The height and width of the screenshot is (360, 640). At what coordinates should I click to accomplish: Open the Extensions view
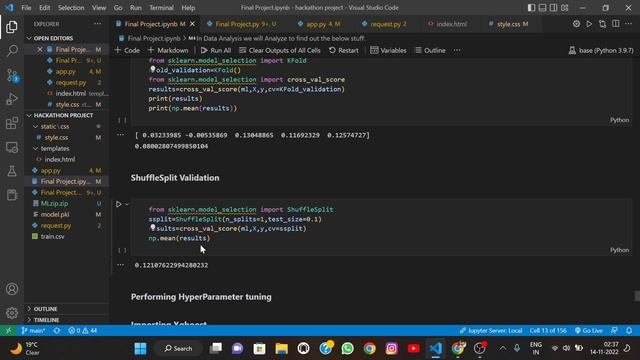(x=12, y=123)
